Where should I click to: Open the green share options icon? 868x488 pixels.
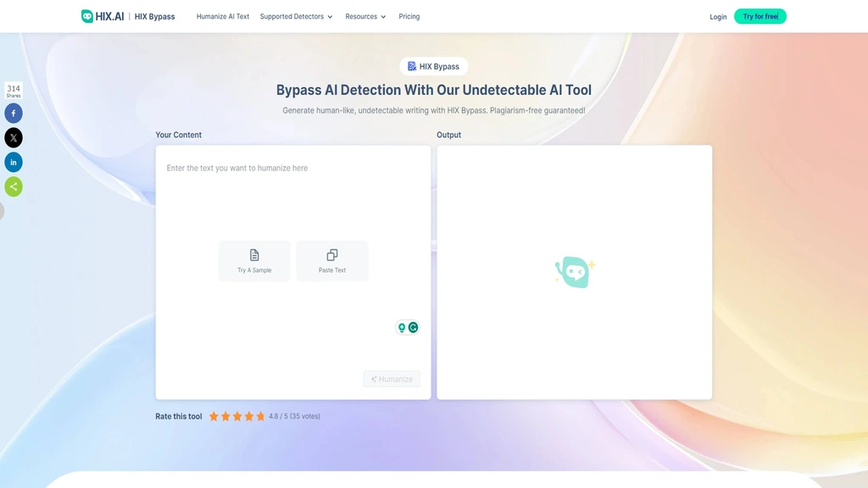[x=14, y=186]
